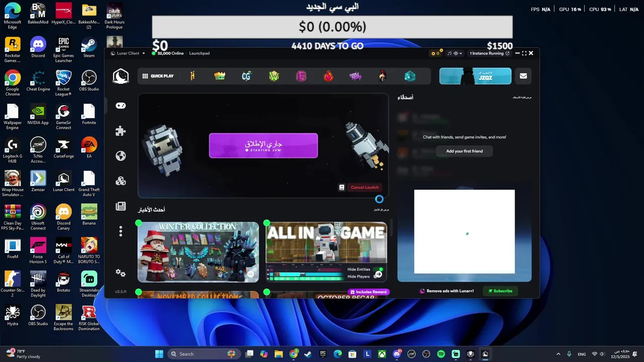The image size is (644, 362).
Task: Click the Windows taskbar Search box
Action: coord(204,354)
